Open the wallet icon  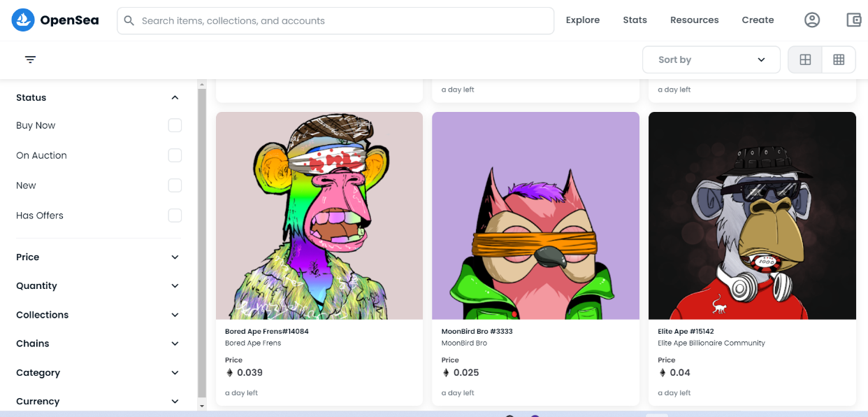coord(853,20)
